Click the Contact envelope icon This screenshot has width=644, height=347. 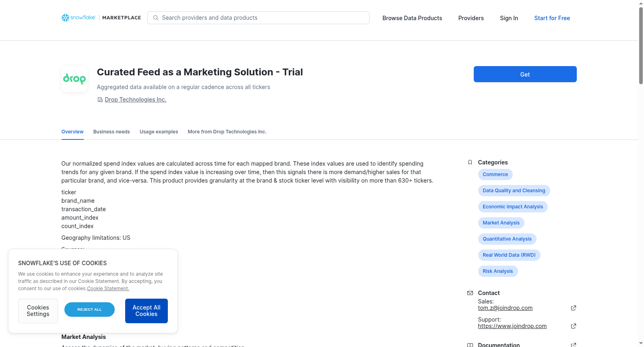click(x=470, y=293)
